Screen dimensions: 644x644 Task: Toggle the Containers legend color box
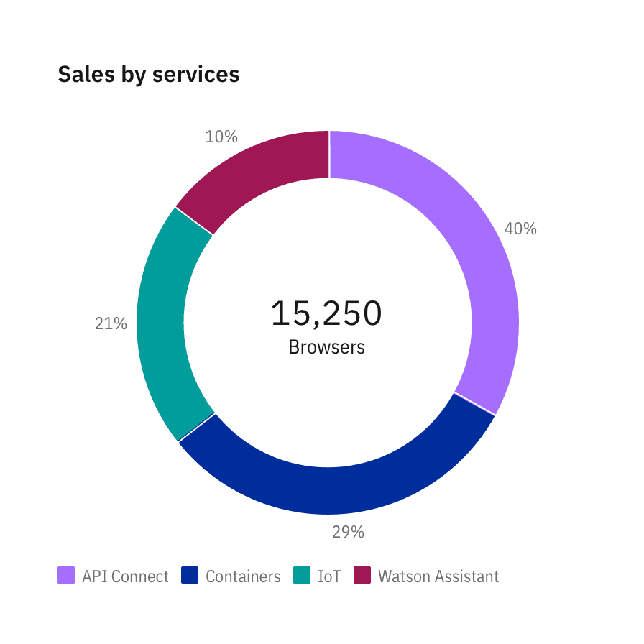[x=190, y=576]
